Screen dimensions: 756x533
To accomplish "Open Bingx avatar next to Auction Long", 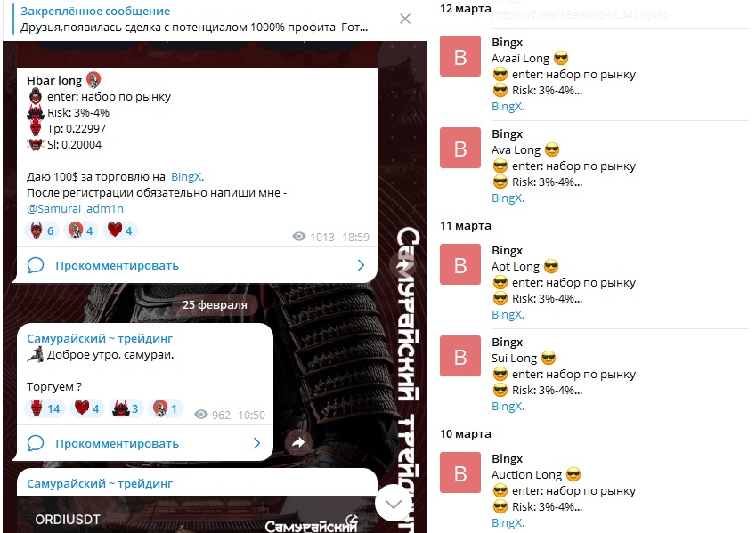I will pos(460,472).
